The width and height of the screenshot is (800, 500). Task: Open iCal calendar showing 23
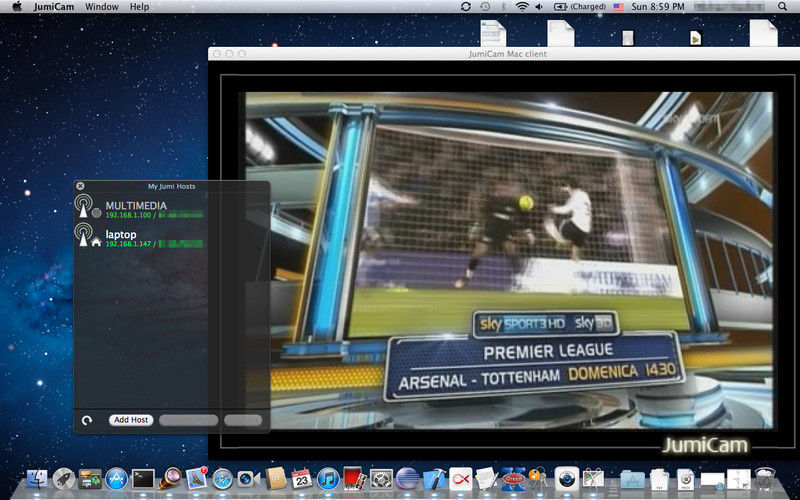tap(302, 479)
